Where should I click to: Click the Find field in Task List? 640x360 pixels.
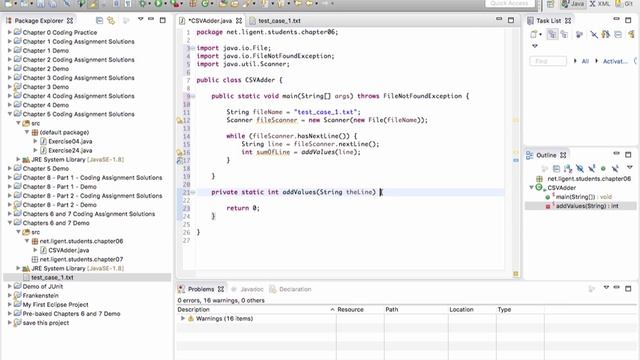coord(548,61)
